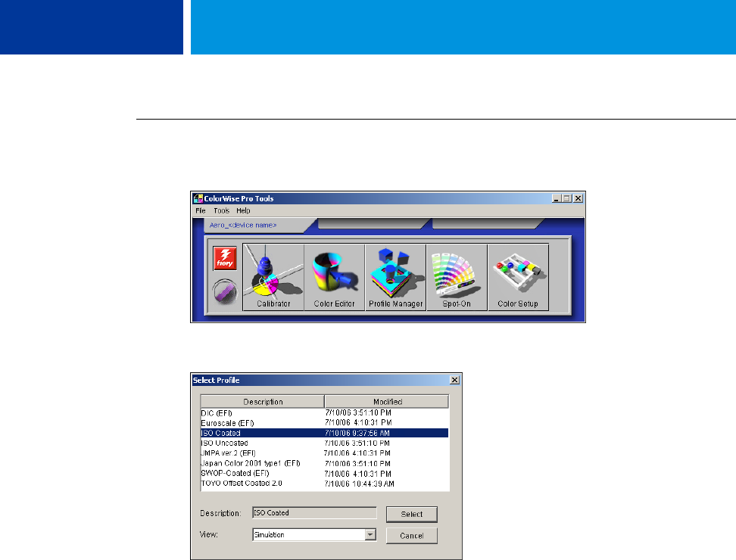
Task: Open the File menu
Action: click(x=201, y=210)
